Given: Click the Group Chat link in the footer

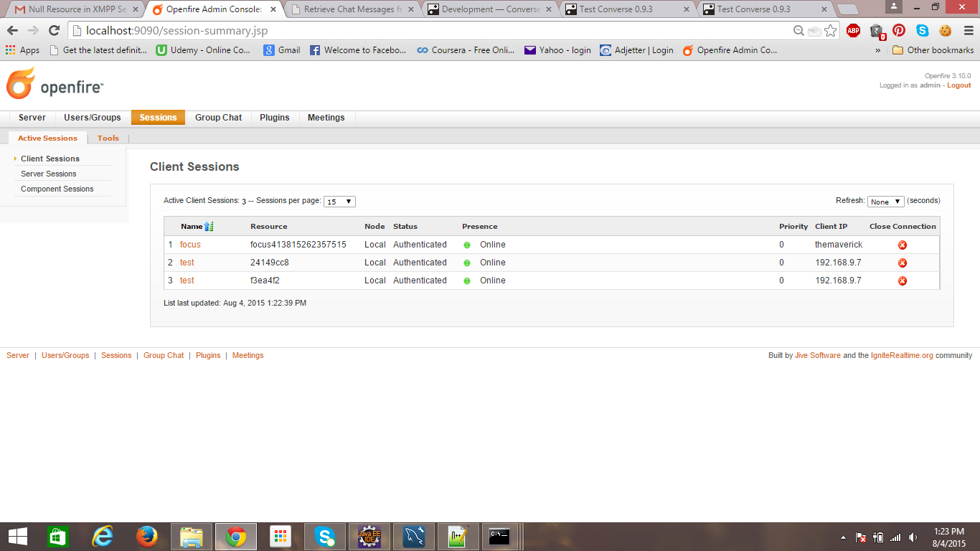Looking at the screenshot, I should pyautogui.click(x=164, y=355).
